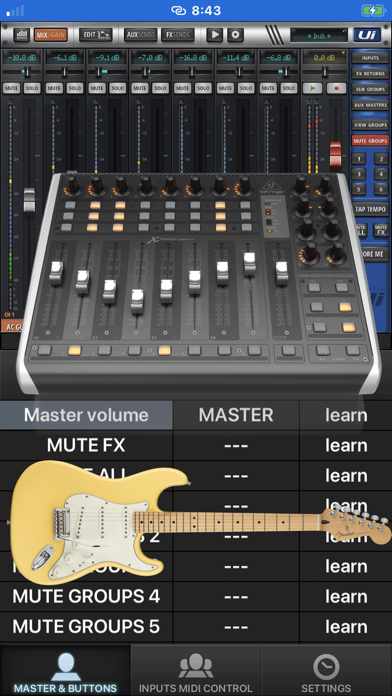Viewport: 392px width, 696px height.
Task: Click learn for MUTE GROUPS 4
Action: [346, 596]
